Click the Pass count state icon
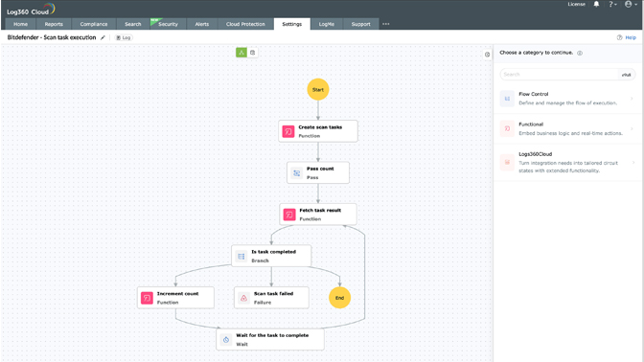 [296, 173]
